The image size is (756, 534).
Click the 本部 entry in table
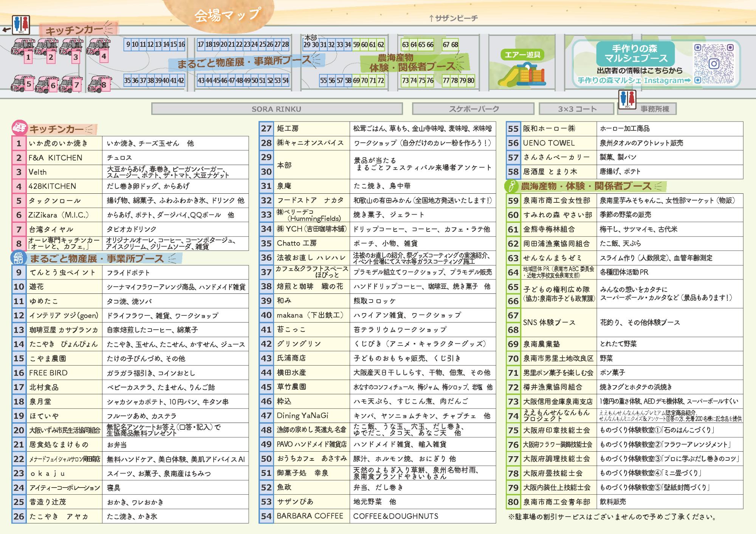(x=284, y=165)
